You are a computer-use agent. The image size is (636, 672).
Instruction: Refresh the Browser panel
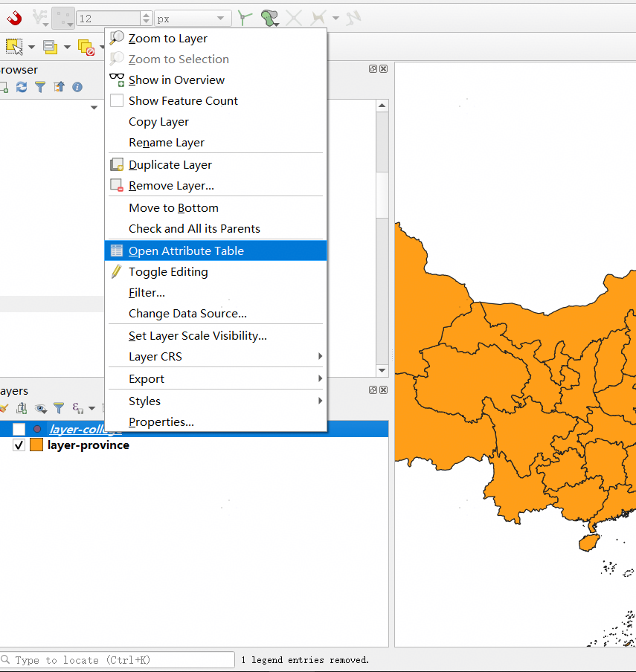click(22, 87)
